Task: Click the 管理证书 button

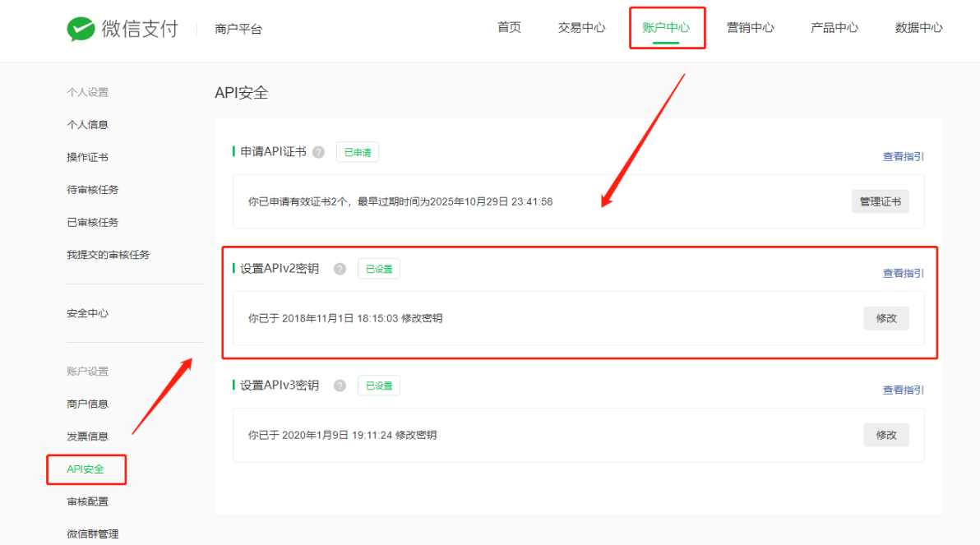Action: click(880, 201)
